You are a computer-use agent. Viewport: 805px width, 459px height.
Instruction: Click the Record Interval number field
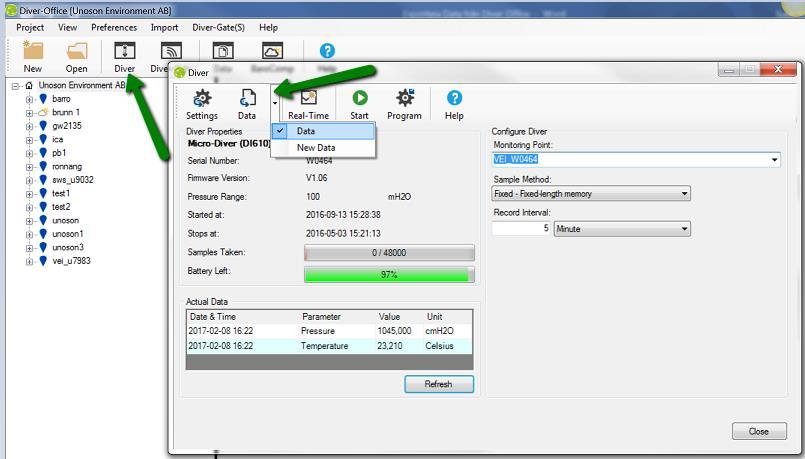click(521, 228)
